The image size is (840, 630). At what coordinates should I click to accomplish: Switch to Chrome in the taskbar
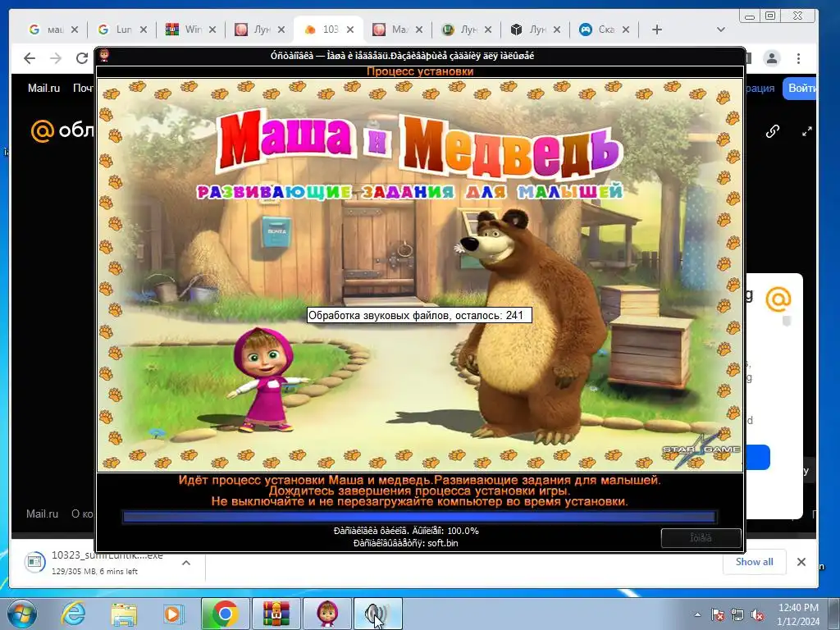pos(226,614)
